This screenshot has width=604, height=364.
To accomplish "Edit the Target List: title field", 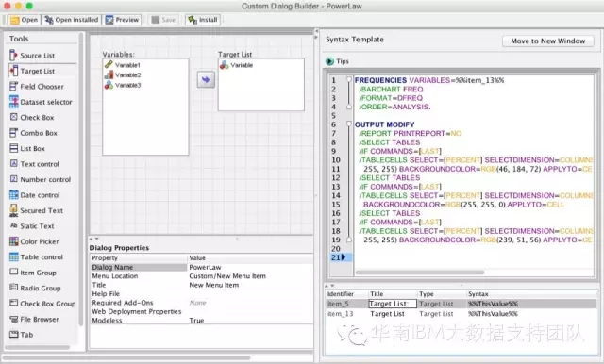I will [x=393, y=304].
